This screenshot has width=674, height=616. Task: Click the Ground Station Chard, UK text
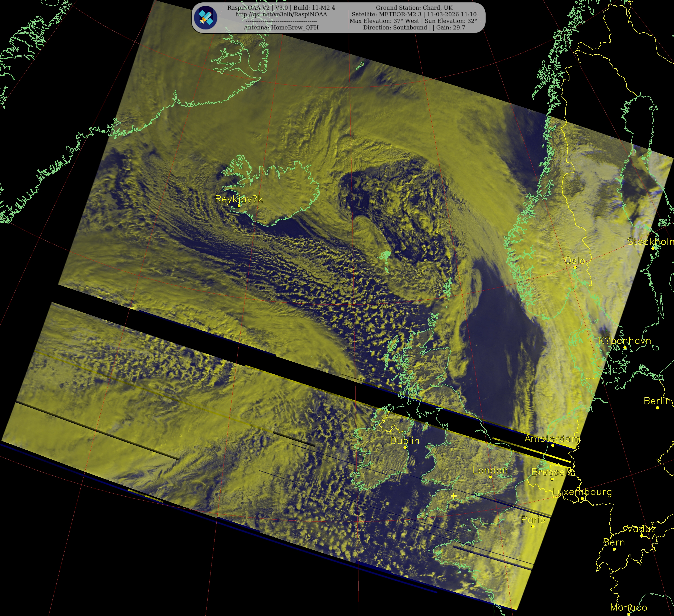tap(414, 8)
